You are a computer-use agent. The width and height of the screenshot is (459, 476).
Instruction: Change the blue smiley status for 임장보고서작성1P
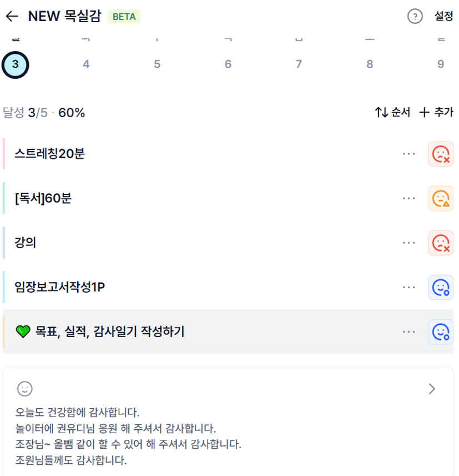click(x=441, y=287)
